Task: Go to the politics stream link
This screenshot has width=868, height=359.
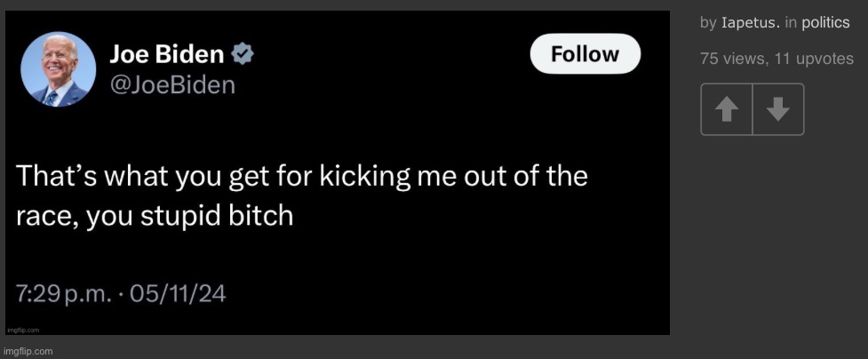Action: tap(825, 23)
